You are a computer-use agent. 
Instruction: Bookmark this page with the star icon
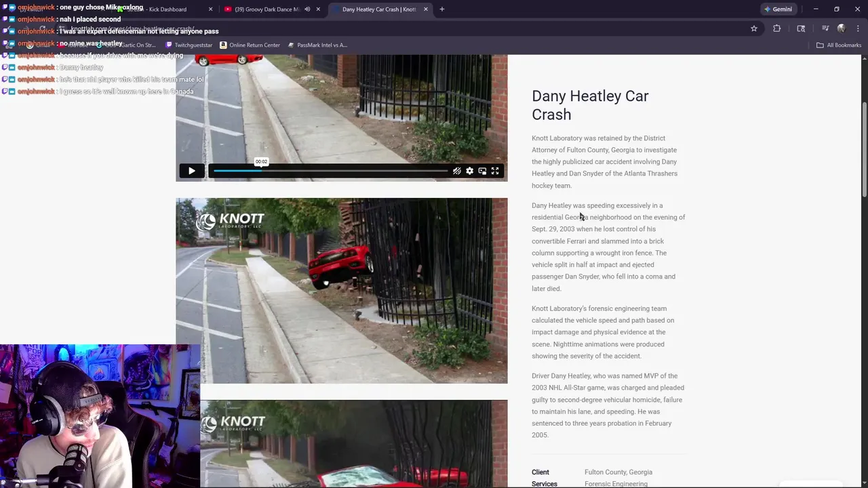point(753,28)
